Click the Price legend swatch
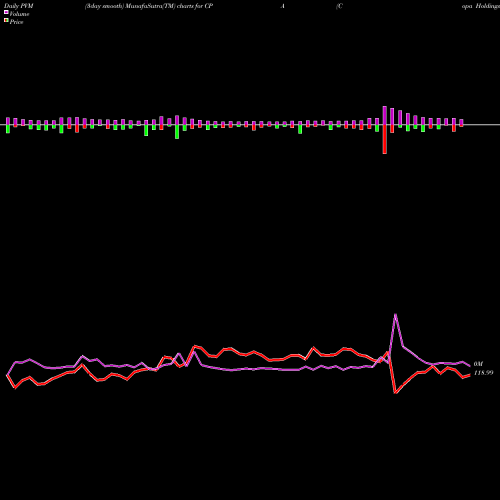The width and height of the screenshot is (500, 500). click(6, 21)
